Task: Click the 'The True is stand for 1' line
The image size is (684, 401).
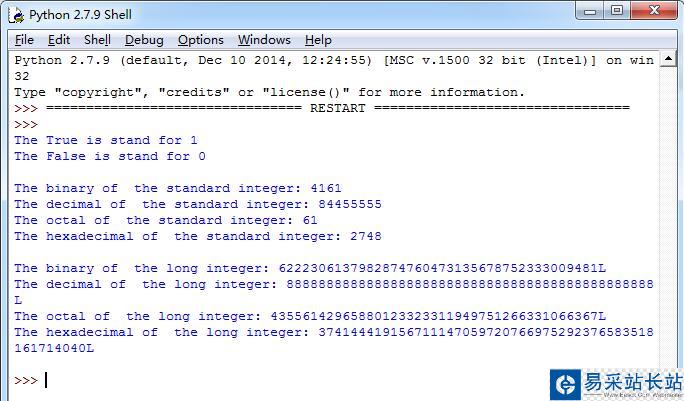Action: tap(106, 140)
